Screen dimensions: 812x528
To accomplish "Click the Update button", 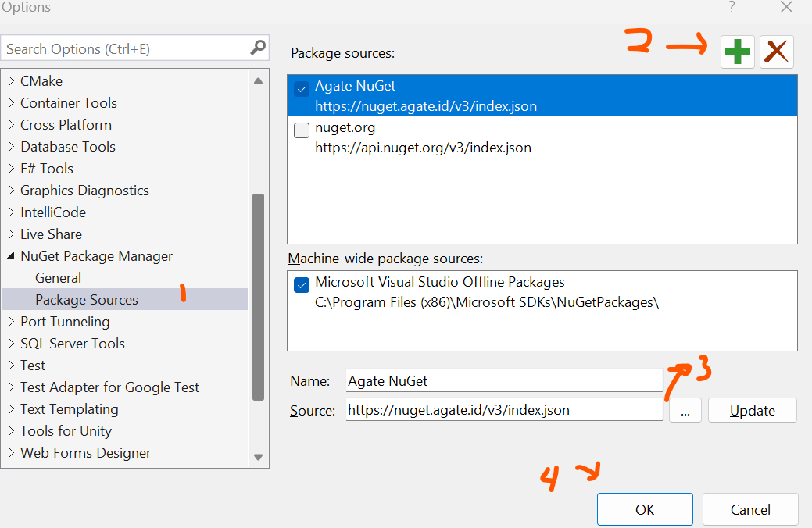I will (x=752, y=411).
